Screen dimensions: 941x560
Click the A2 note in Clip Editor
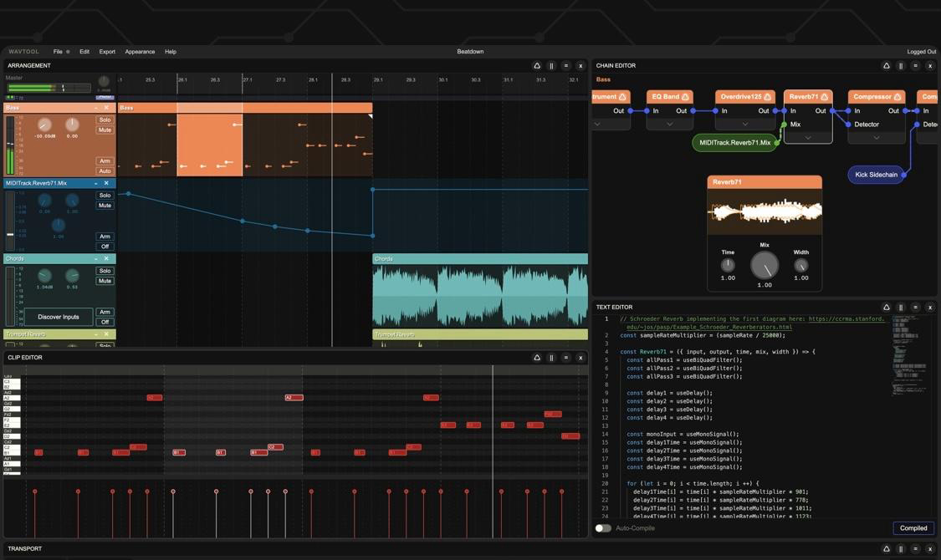point(294,398)
